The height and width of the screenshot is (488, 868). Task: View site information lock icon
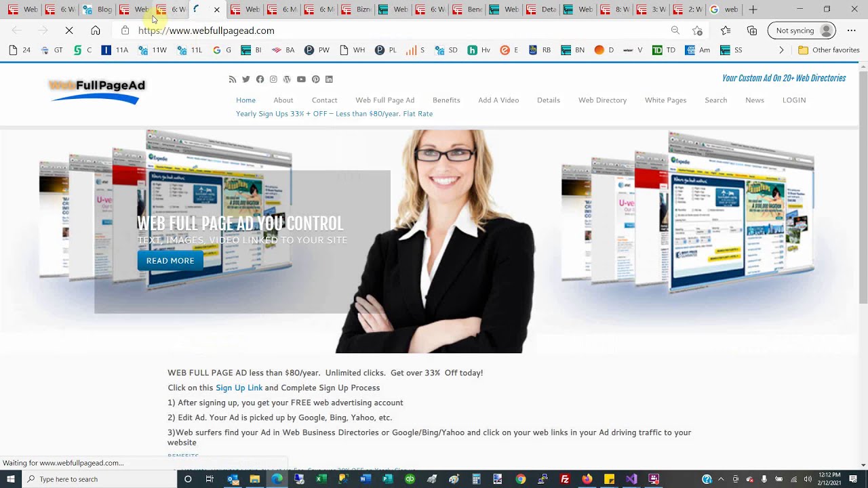point(125,30)
